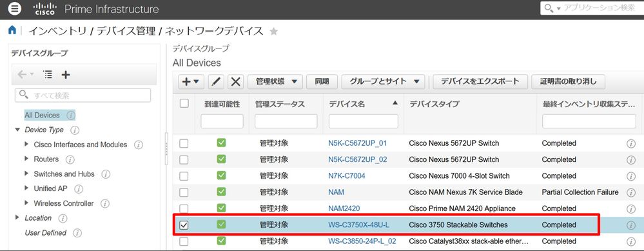This screenshot has width=644, height=251.
Task: Add a device group with plus icon
Action: (66, 75)
